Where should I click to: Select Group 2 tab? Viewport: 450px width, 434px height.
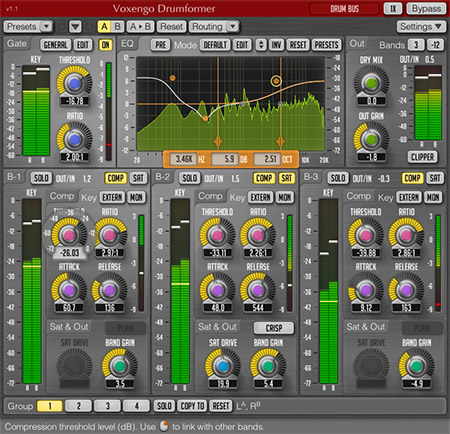point(78,406)
